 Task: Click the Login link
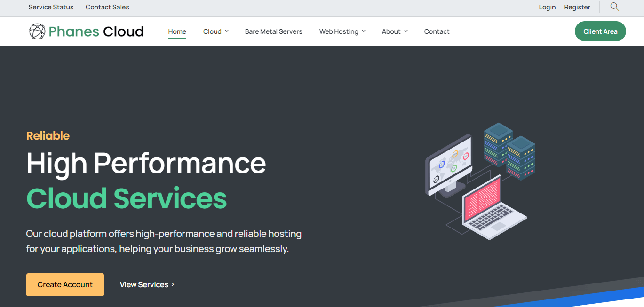click(x=547, y=7)
